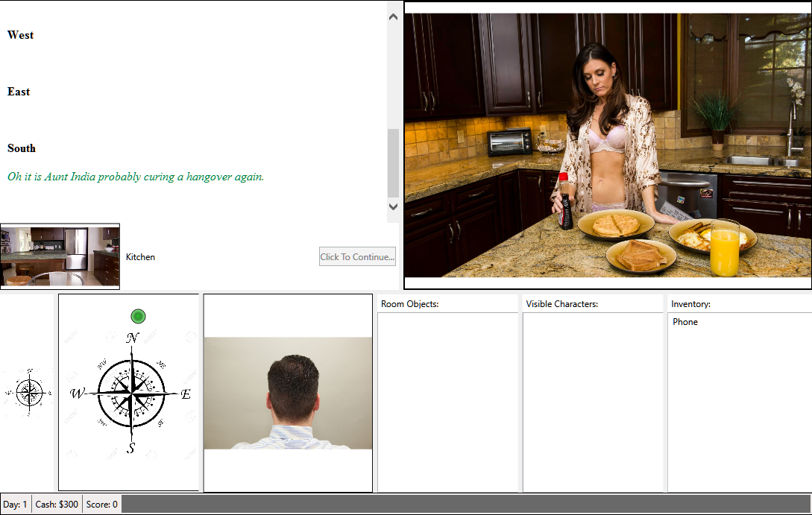812x515 pixels.
Task: Click the N direction on the compass
Action: [133, 338]
